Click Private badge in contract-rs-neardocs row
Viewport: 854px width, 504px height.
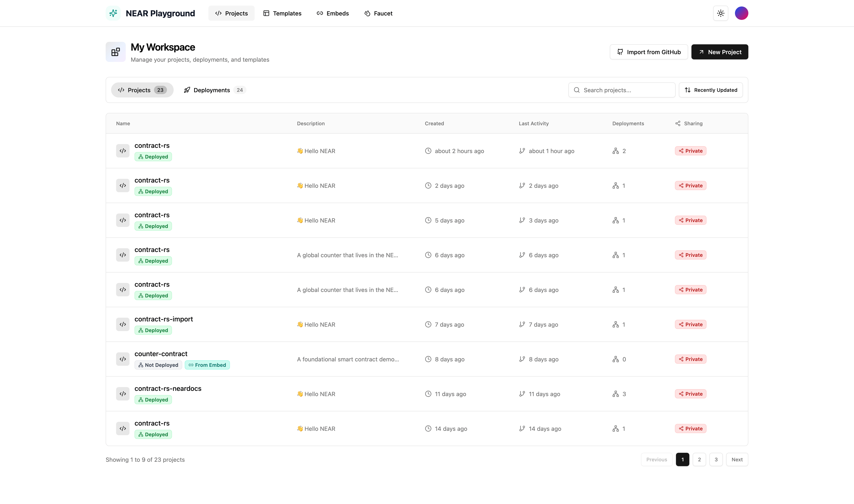(x=690, y=394)
